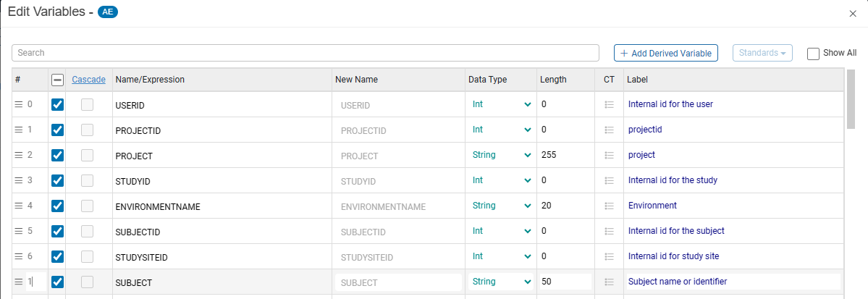Open Data Type dropdown for USERID
868x299 pixels.
501,104
